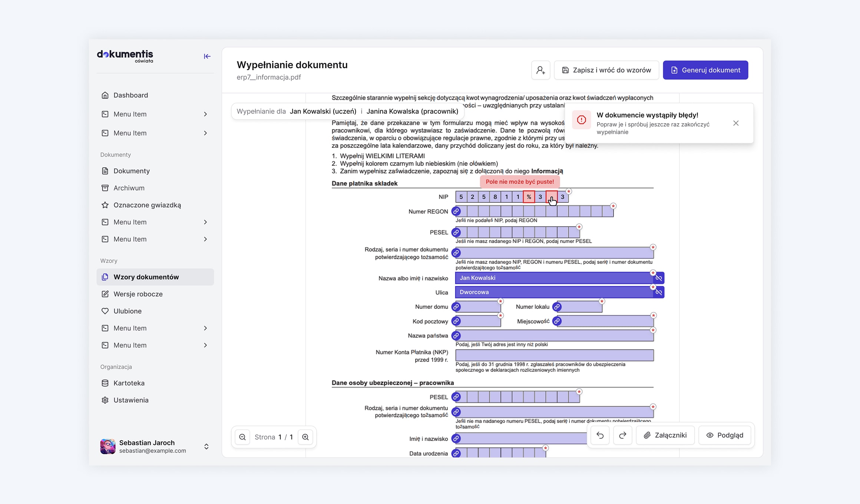The height and width of the screenshot is (504, 860).
Task: Click the Dworcowa street field
Action: (555, 292)
